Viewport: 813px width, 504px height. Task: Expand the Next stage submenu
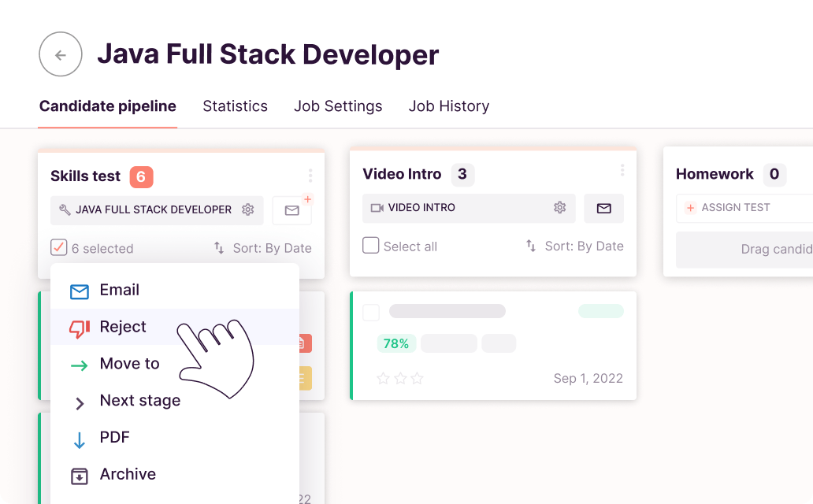[x=139, y=401]
